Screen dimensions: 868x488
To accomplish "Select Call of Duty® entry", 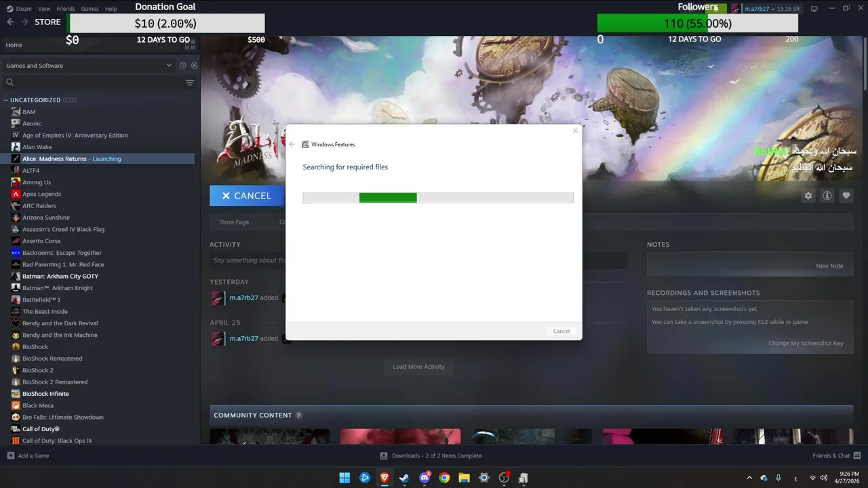I will tap(41, 429).
